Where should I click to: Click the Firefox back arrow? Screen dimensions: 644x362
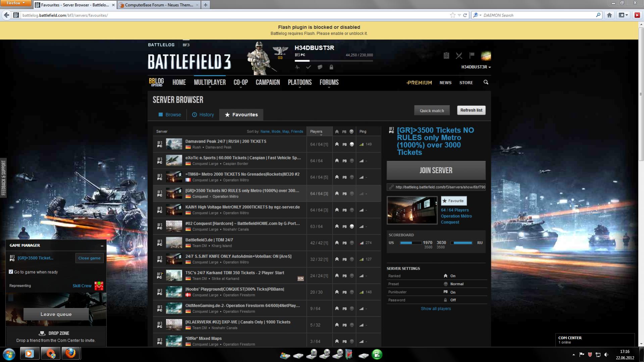[x=6, y=15]
